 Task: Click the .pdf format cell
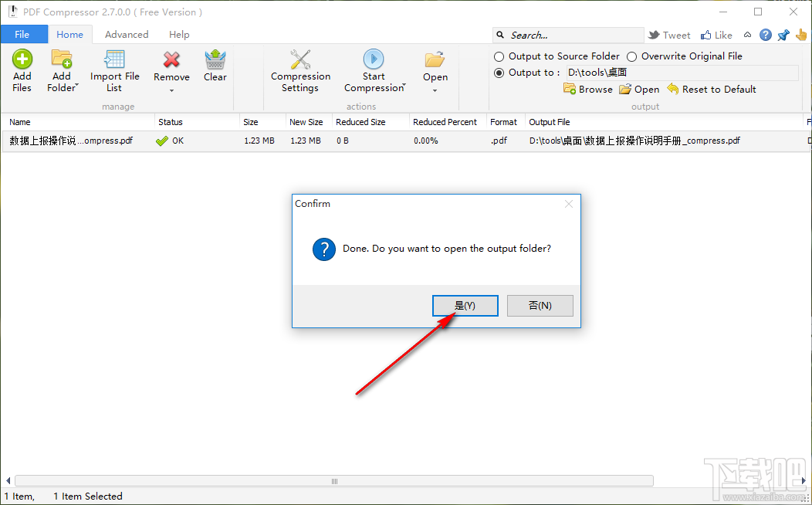[x=499, y=141]
